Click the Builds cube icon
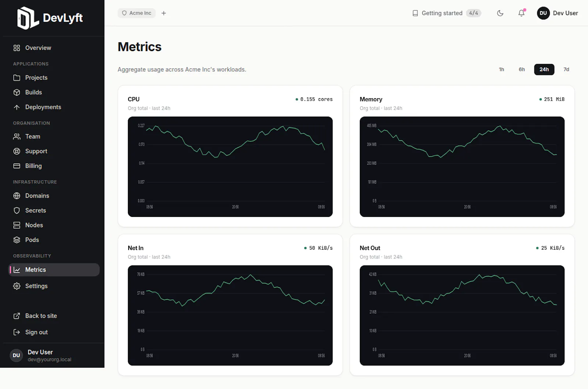 [x=17, y=92]
